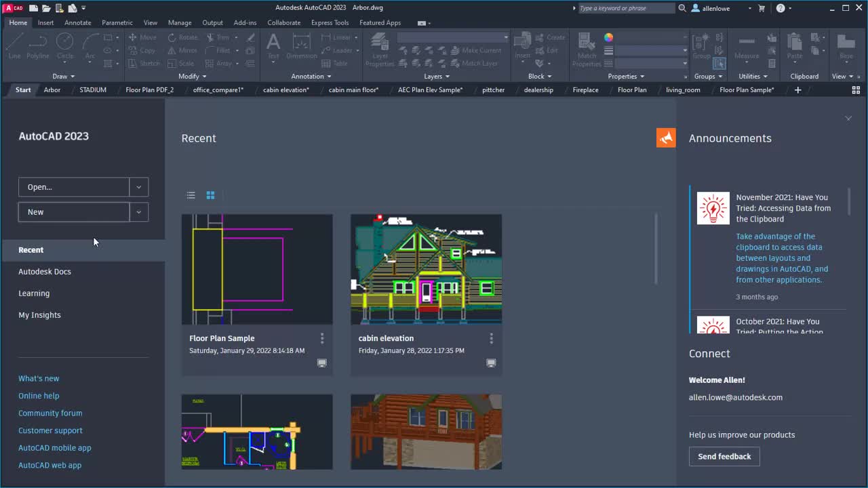Add a new drawing tab with plus
The image size is (868, 488).
click(x=797, y=89)
